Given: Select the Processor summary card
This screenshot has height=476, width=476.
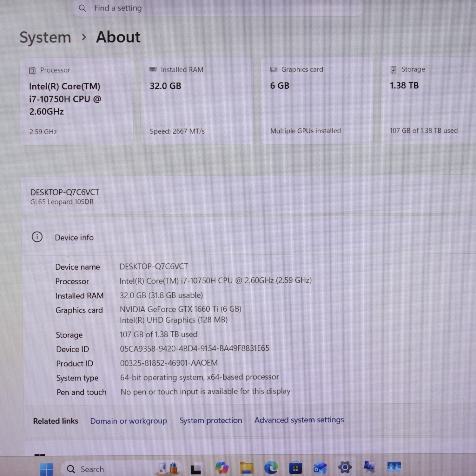Looking at the screenshot, I should [76, 101].
